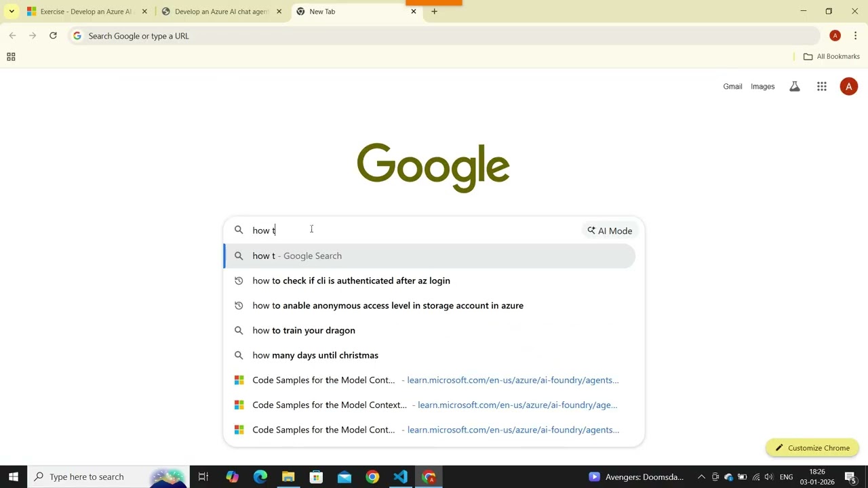Select 'how to check if cli is authenticated' suggestion

click(429, 281)
